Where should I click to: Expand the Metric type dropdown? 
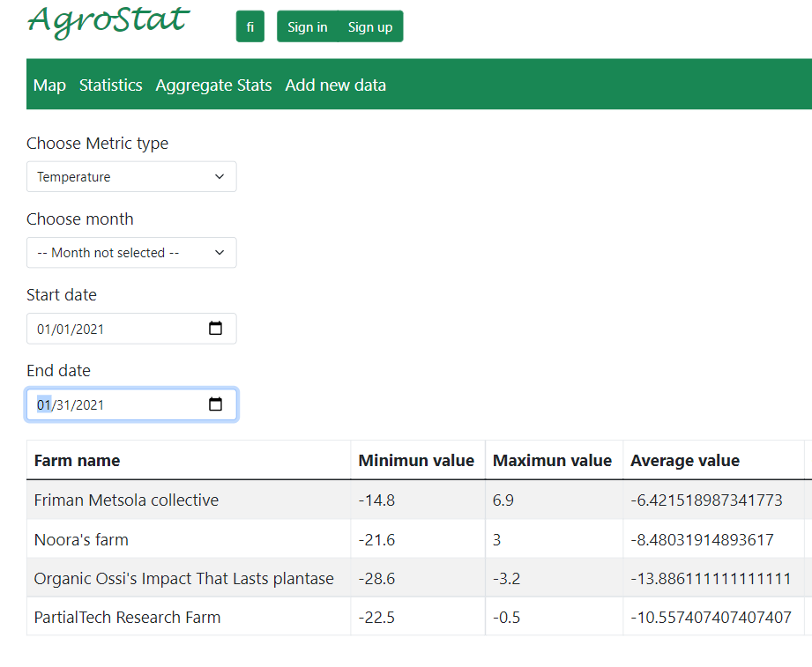pyautogui.click(x=131, y=176)
